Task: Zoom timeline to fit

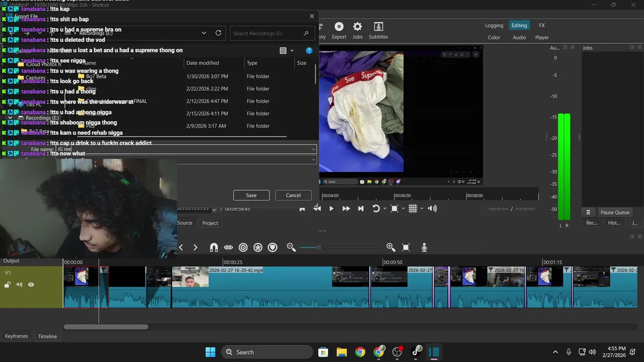Action: pyautogui.click(x=406, y=247)
